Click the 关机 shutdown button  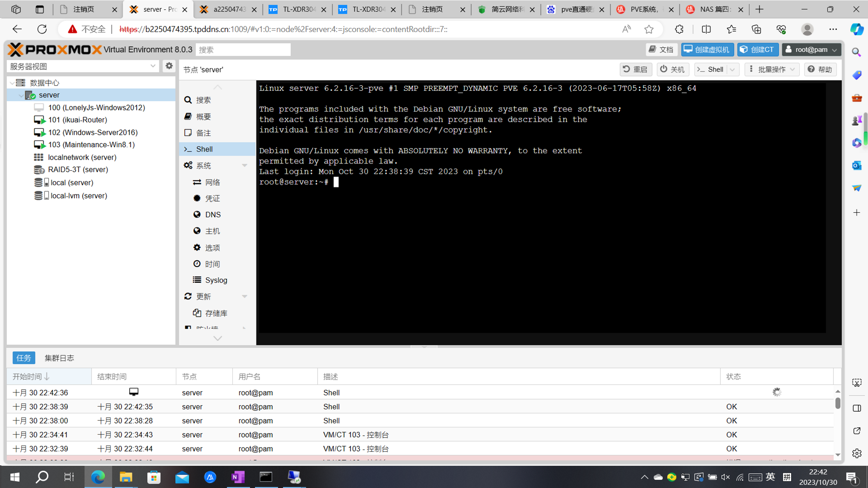[x=672, y=69]
